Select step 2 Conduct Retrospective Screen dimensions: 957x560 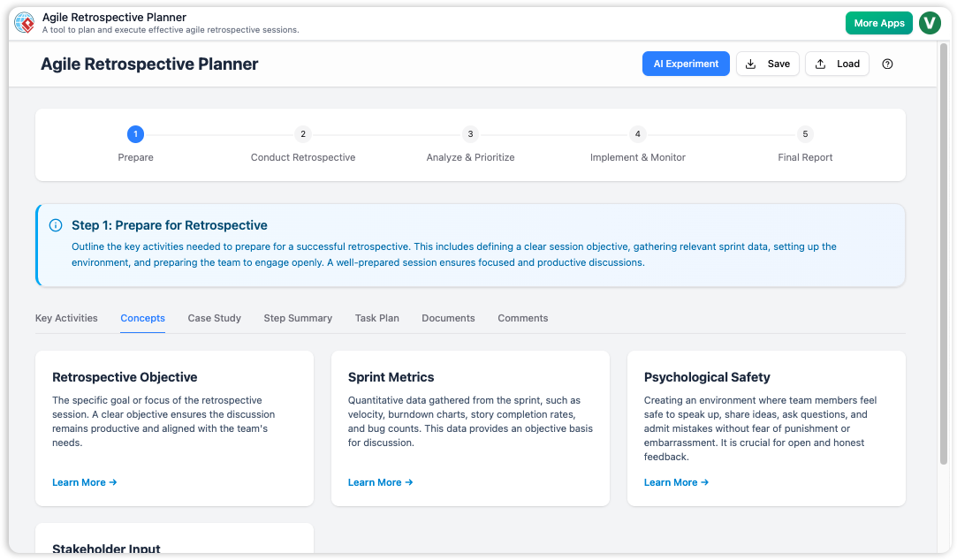point(303,134)
